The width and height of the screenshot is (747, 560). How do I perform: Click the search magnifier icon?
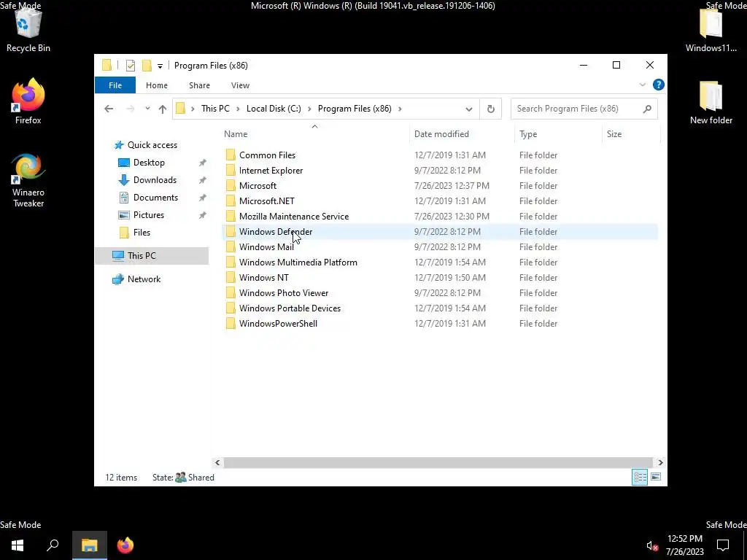coord(647,109)
